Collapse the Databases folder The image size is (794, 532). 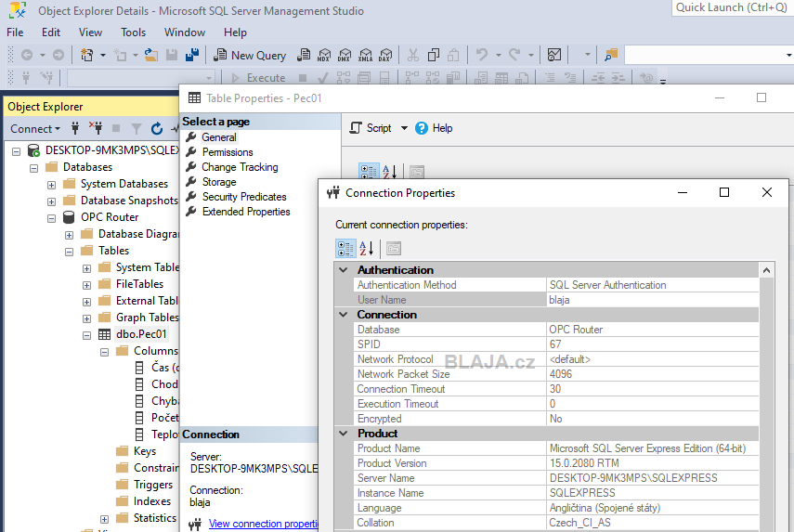pyautogui.click(x=34, y=167)
